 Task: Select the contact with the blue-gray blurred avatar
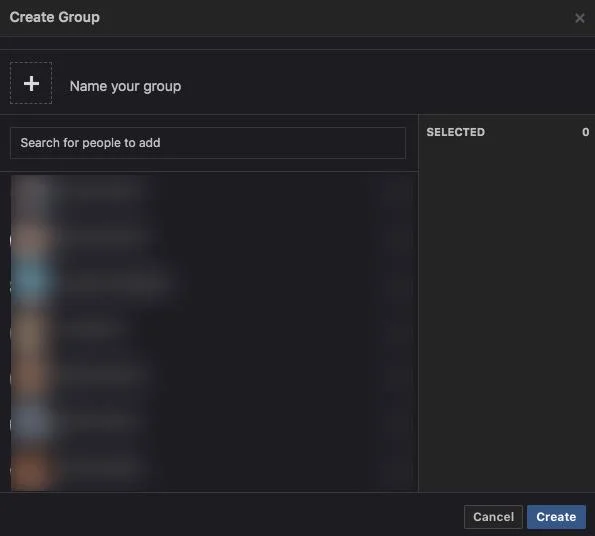pos(212,421)
